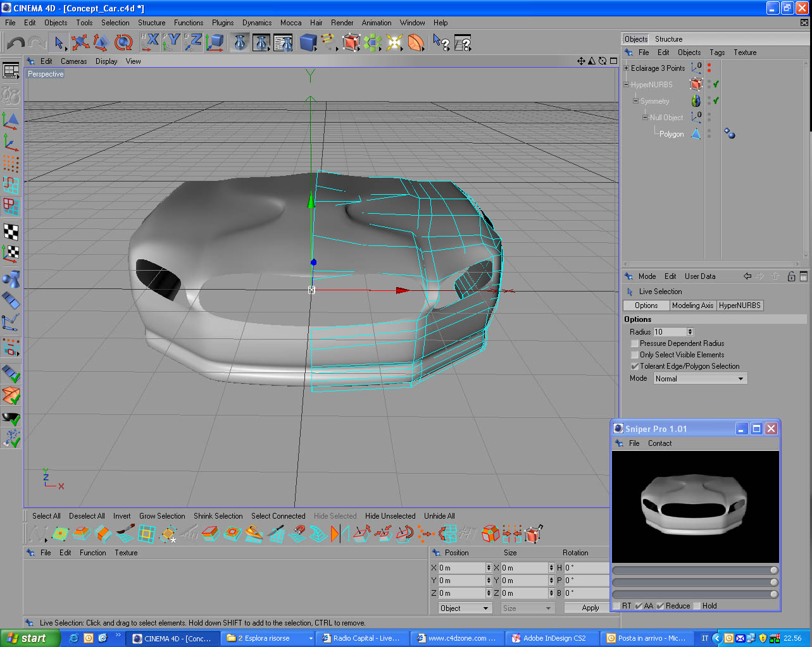Enable the RT checkbox in Sniper Pro
Screen dimensions: 812x647
click(x=616, y=606)
